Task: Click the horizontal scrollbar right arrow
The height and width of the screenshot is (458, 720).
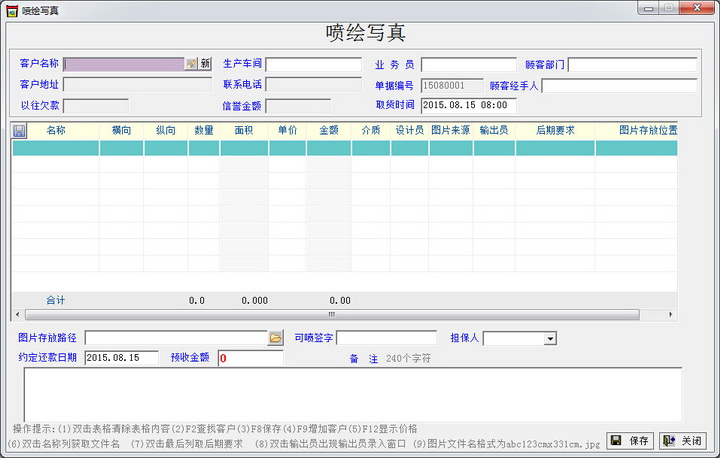Action: point(670,315)
